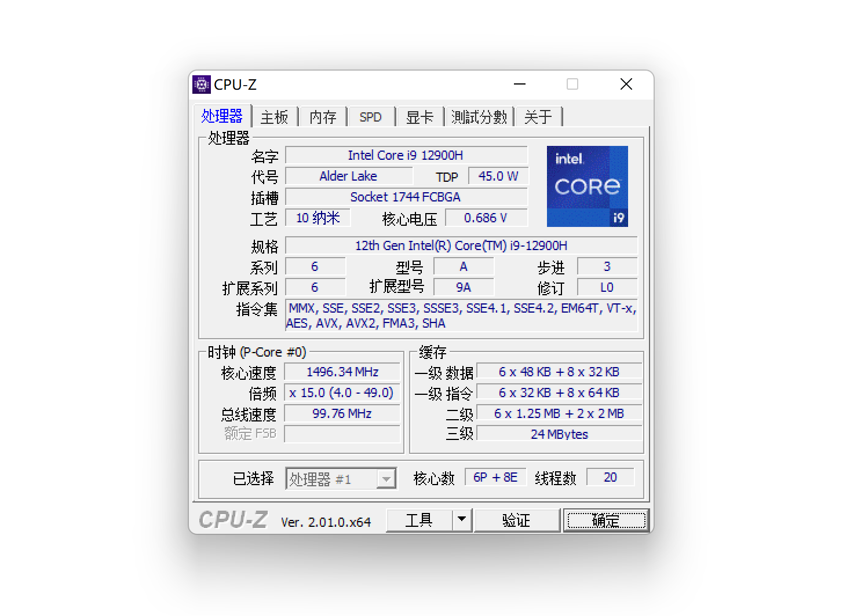Click the L1 instruction 6 x 32 KB value
Image resolution: width=850 pixels, height=616 pixels.
point(559,393)
